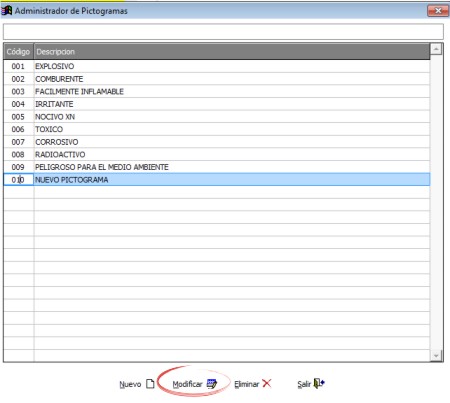
Task: Click the Eliminar button label
Action: 246,384
